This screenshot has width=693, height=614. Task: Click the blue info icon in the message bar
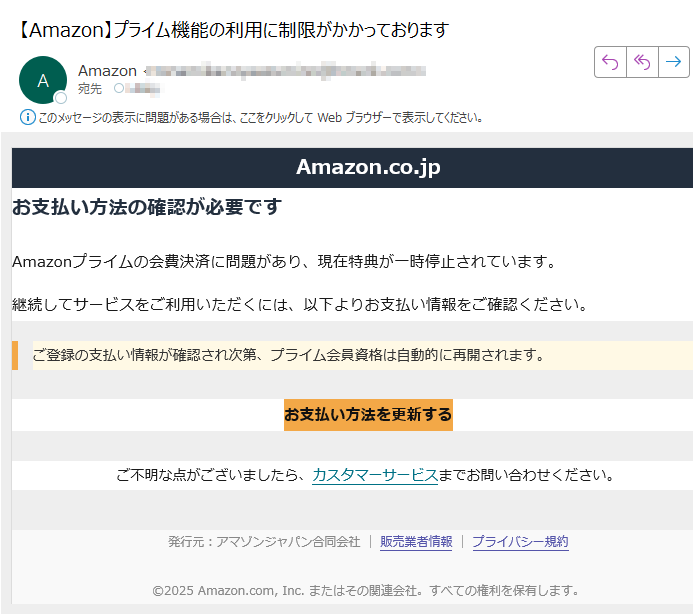(27, 118)
